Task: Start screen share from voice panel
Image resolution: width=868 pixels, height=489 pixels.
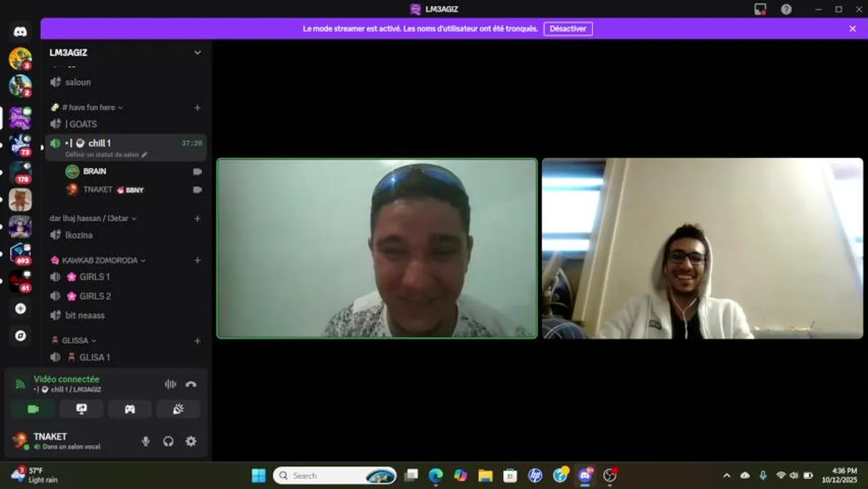Action: point(82,409)
